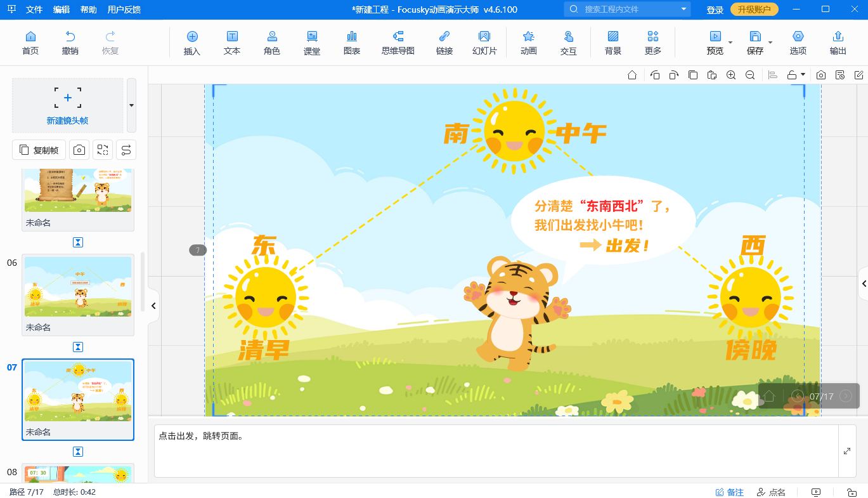Go to previous frame in canvas navigator
This screenshot has width=868, height=498.
(797, 396)
